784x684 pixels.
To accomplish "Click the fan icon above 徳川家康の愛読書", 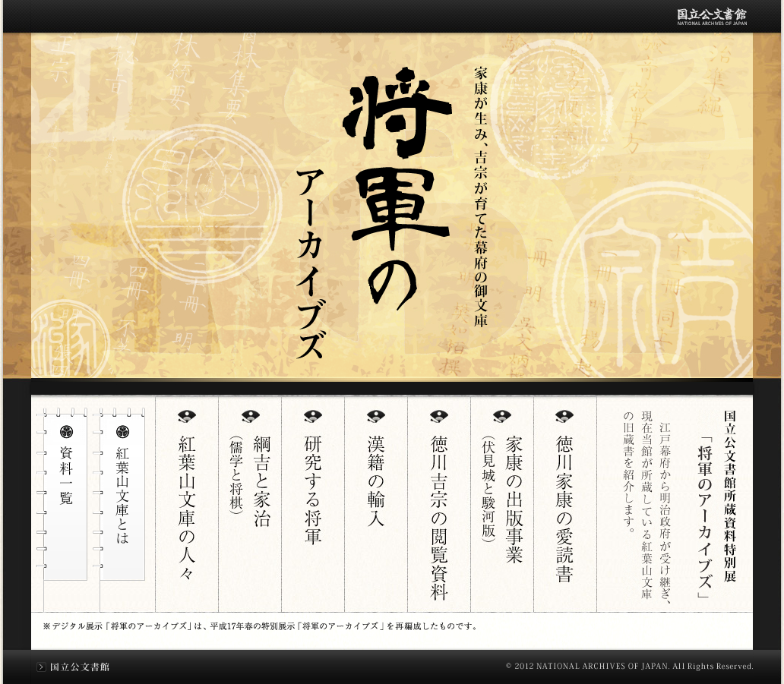I will click(x=564, y=416).
